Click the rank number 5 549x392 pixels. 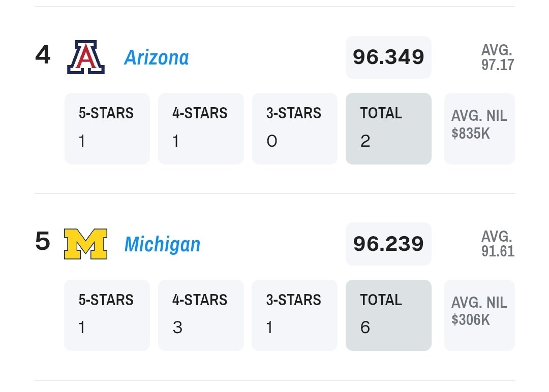(x=43, y=242)
